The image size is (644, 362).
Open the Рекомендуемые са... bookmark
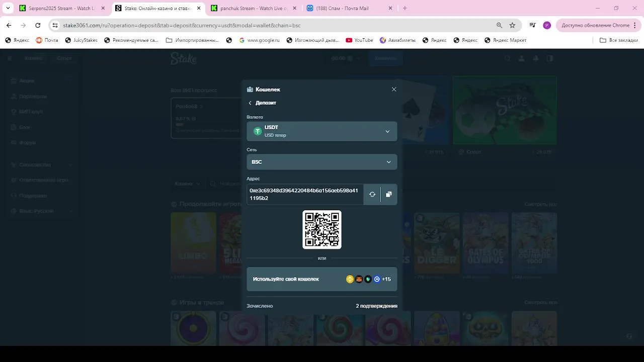(131, 40)
